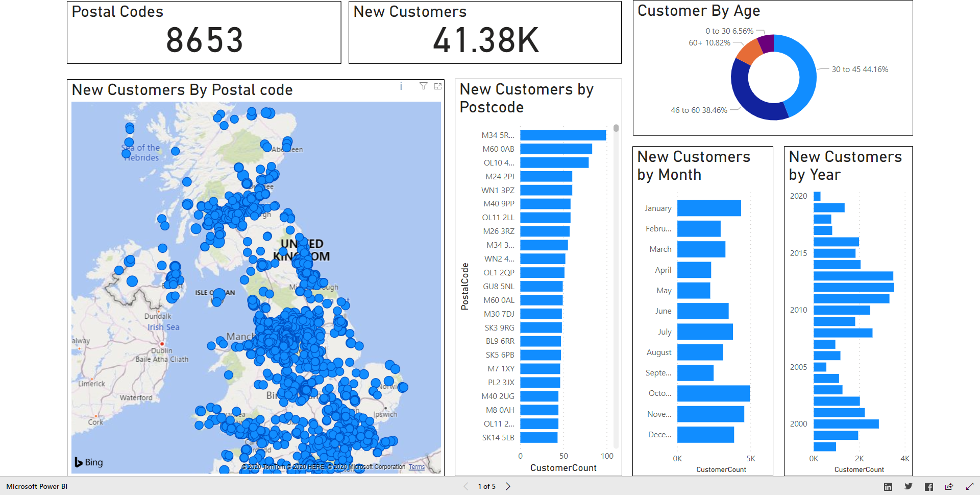Enter full screen using the diagonal arrow icon
This screenshot has height=495, width=980.
(x=970, y=486)
